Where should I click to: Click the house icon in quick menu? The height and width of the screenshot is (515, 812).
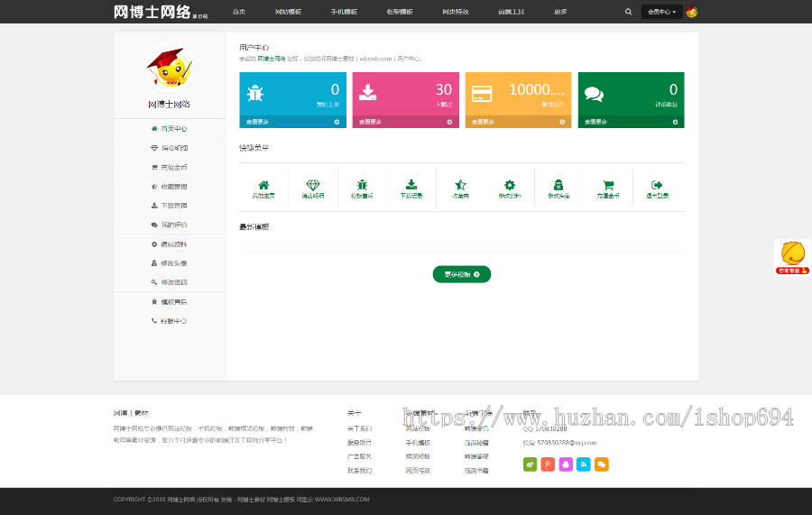[263, 185]
